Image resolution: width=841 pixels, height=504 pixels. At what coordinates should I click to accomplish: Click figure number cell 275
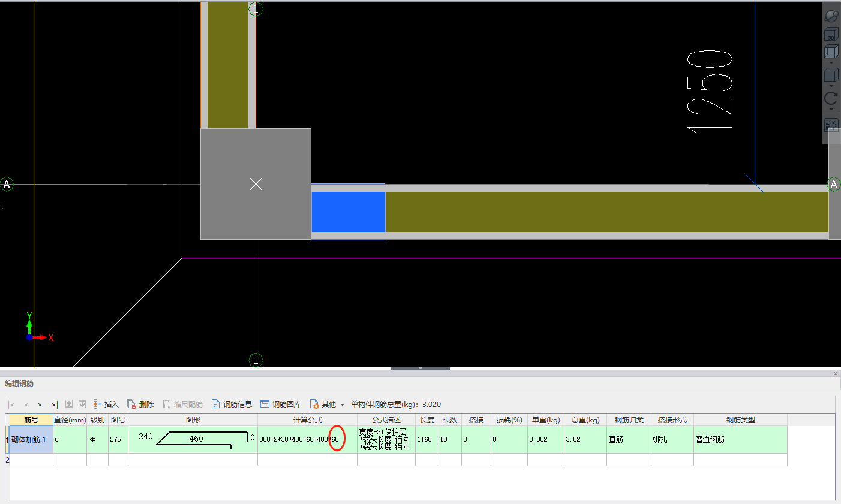[x=118, y=439]
